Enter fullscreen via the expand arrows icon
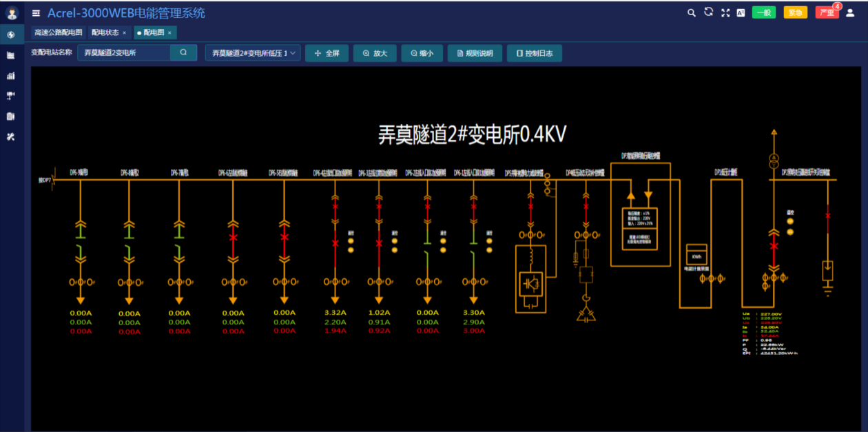Image resolution: width=868 pixels, height=432 pixels. coord(725,12)
